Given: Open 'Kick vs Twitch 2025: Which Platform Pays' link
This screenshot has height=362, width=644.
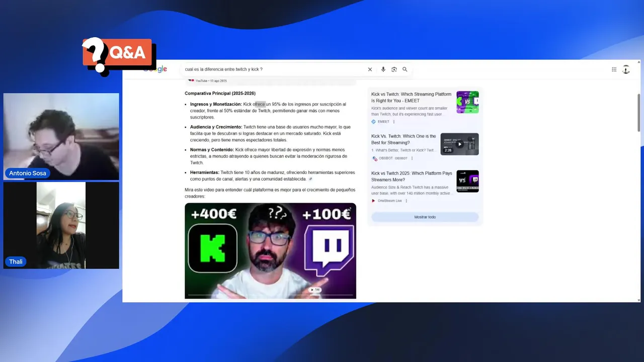Looking at the screenshot, I should (x=412, y=176).
